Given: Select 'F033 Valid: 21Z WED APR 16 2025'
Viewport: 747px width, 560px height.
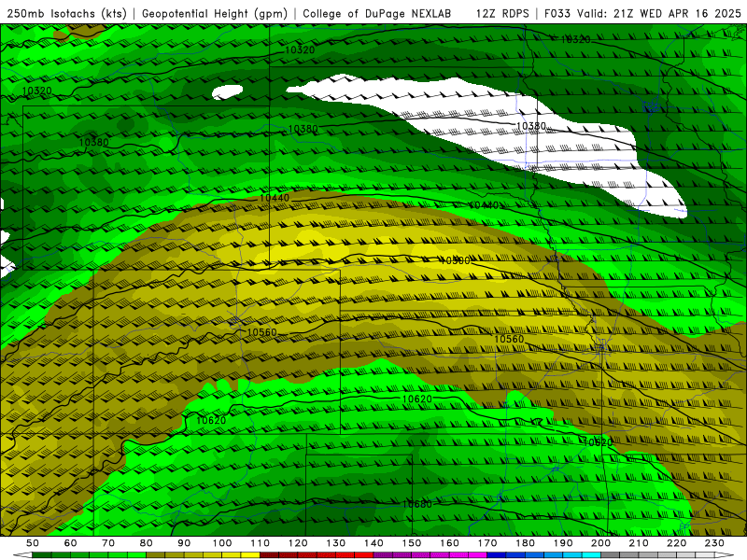Looking at the screenshot, I should click(642, 14).
